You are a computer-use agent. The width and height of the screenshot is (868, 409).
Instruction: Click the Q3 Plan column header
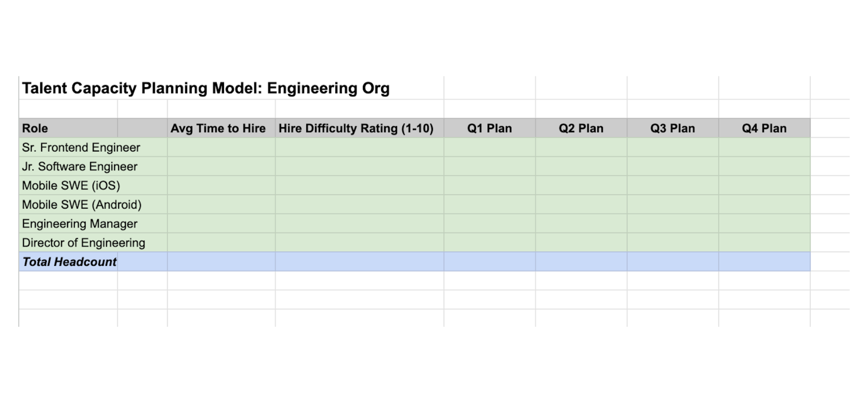(673, 129)
